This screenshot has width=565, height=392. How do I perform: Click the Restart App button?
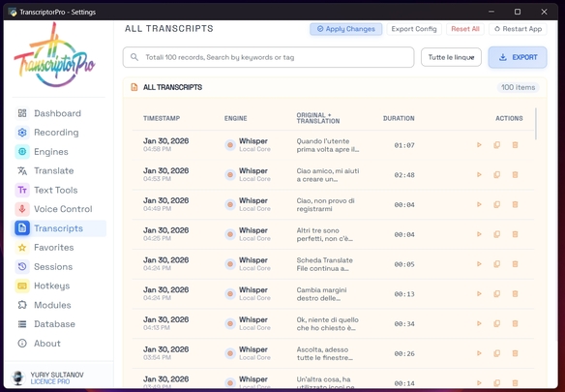click(518, 29)
